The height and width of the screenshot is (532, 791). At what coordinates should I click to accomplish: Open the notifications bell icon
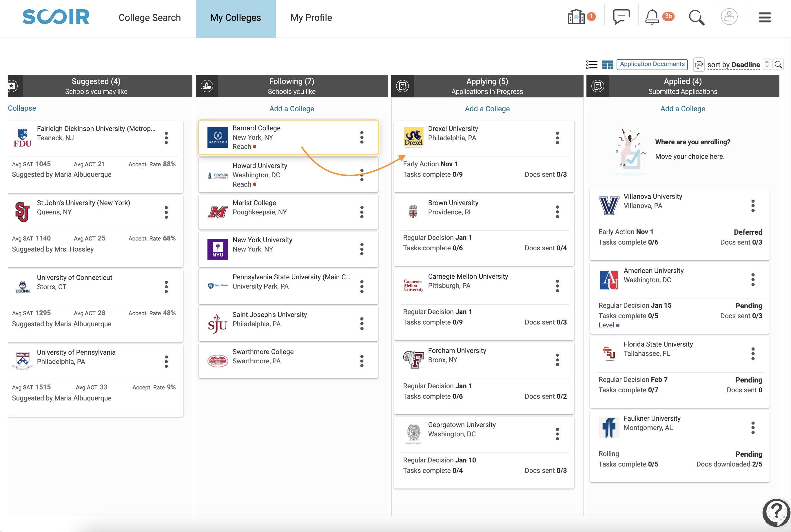coord(652,17)
